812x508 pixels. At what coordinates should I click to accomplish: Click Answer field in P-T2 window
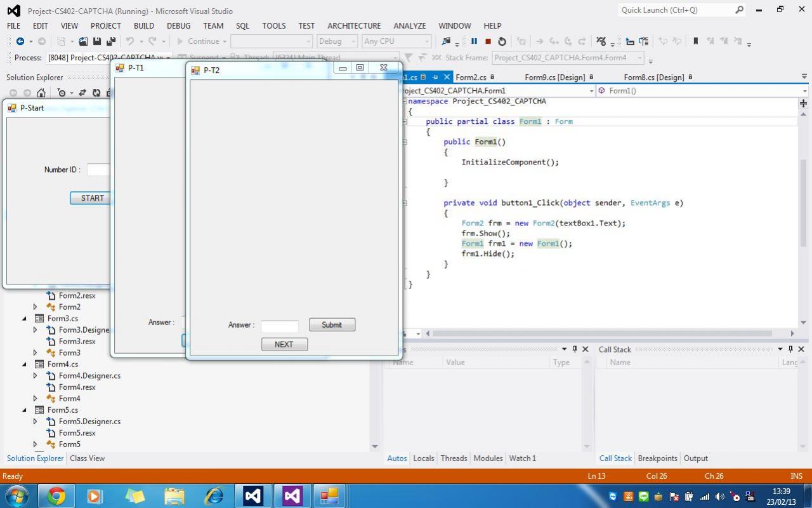(280, 326)
